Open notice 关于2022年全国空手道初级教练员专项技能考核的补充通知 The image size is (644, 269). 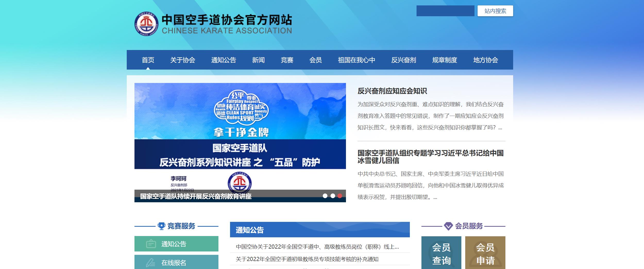point(307,259)
